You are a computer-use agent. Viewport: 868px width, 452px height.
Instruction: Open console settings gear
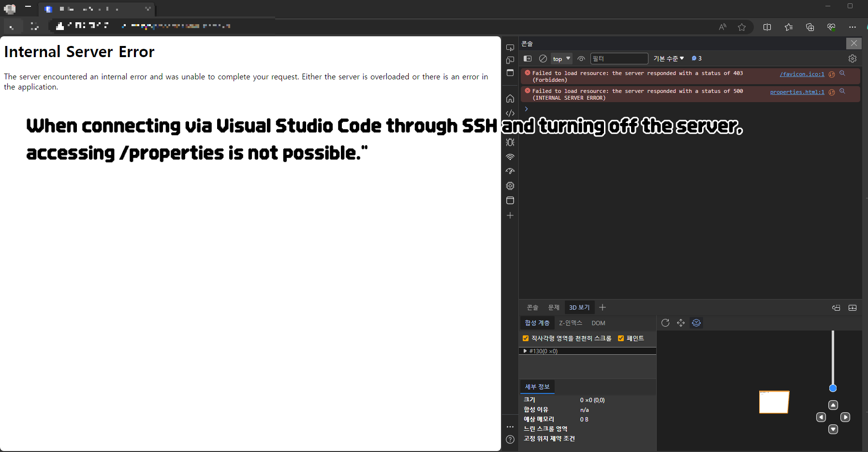click(x=853, y=59)
